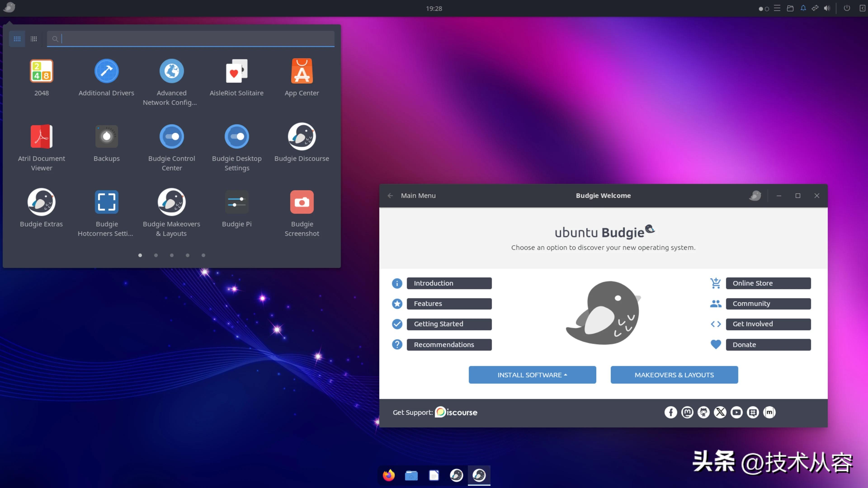
Task: Open Facebook social link
Action: (670, 412)
